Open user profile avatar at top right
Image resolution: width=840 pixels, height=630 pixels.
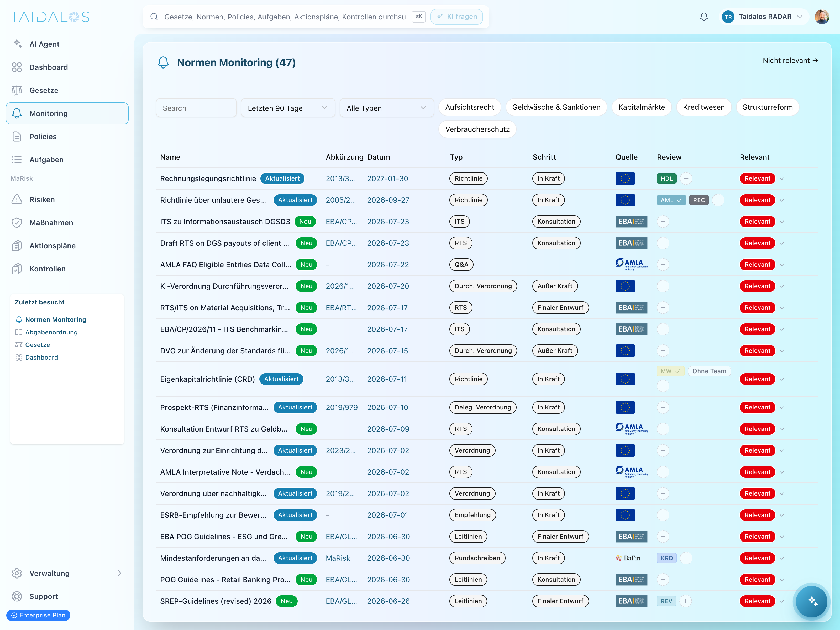[822, 17]
